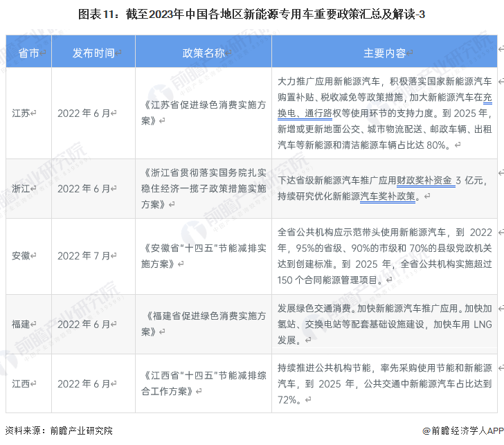Open the underlined 汽车奖补政策 text
Image resolution: width=504 pixels, height=445 pixels.
(x=388, y=196)
